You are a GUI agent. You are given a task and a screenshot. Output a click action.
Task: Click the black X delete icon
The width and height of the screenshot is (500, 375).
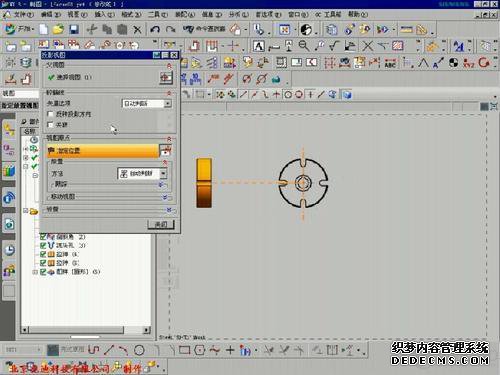137,30
